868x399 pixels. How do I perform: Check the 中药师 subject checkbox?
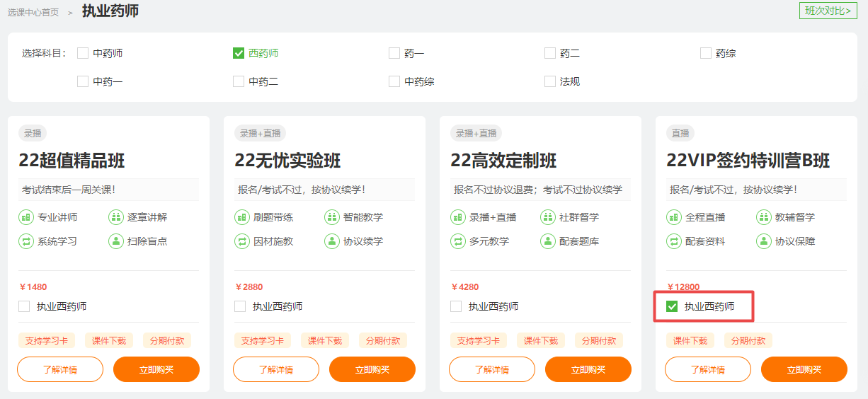pos(83,53)
